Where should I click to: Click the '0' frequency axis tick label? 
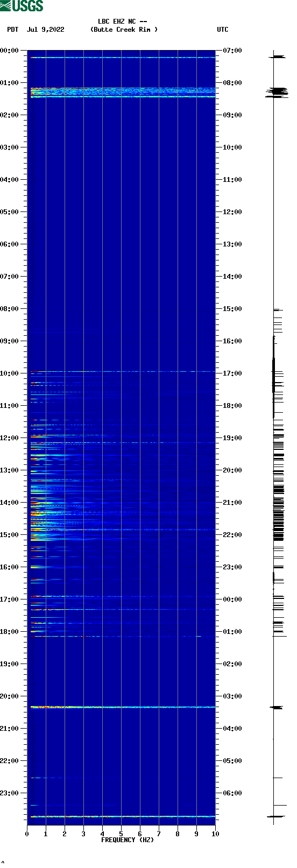point(27,834)
